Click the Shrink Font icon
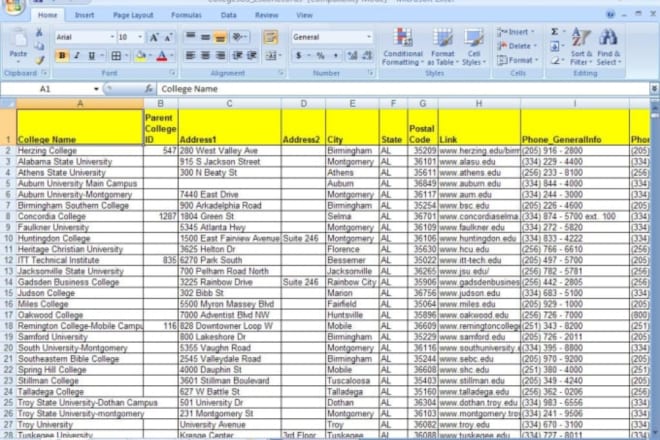Viewport: 660px width, 440px height. click(168, 37)
